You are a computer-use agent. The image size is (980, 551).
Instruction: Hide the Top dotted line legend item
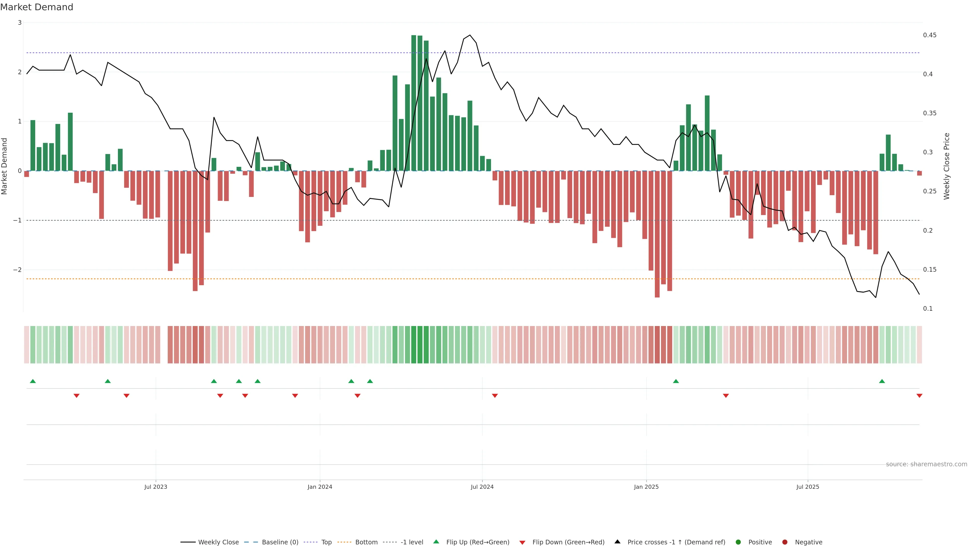(x=326, y=542)
